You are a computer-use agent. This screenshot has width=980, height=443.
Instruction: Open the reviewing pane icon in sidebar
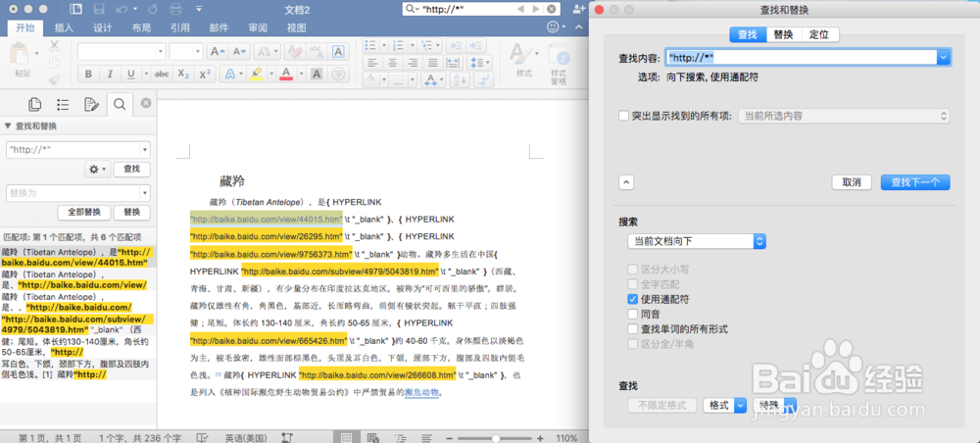91,104
